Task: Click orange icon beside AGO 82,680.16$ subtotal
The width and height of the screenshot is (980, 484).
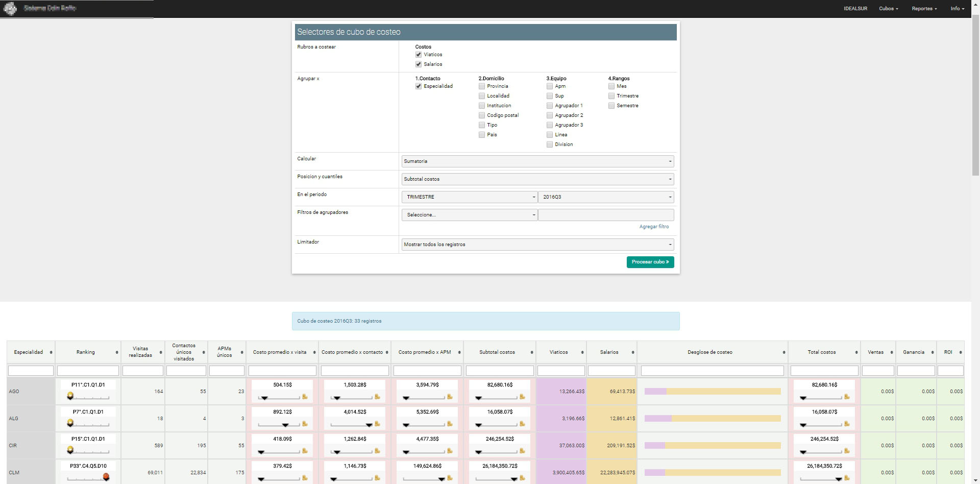Action: pos(522,397)
